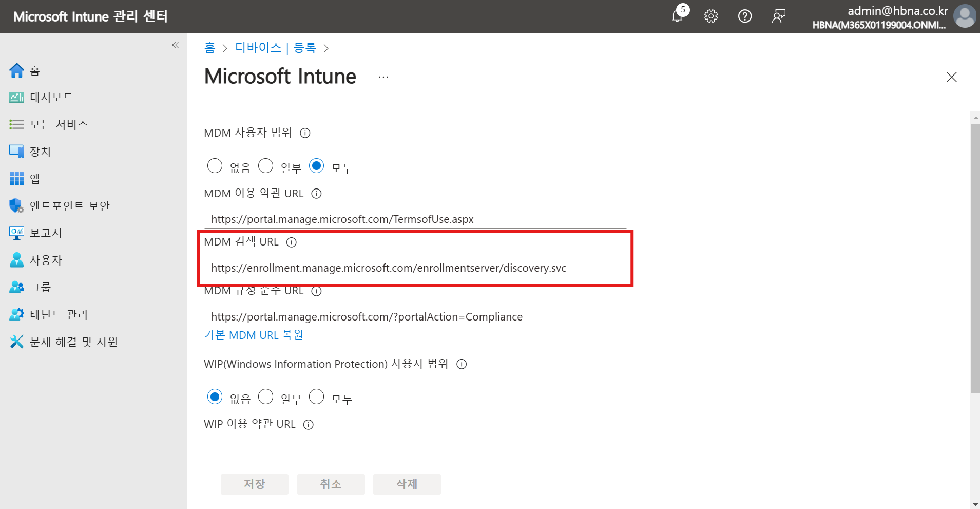
Task: Open the ellipsis menu beside Microsoft Intune
Action: click(383, 77)
